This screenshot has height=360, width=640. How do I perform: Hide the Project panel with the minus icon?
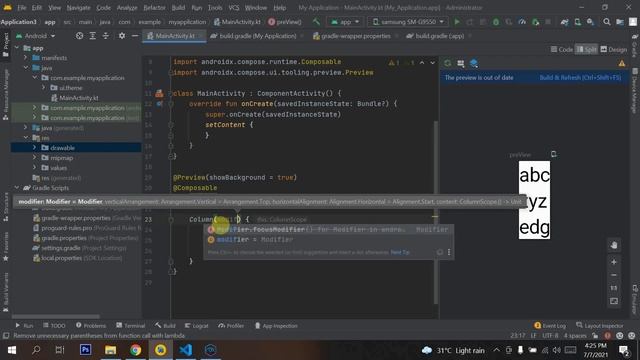tap(135, 36)
